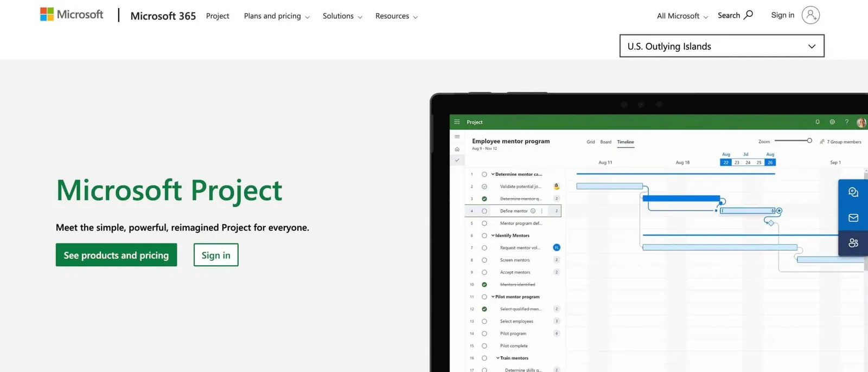Adjust the Zoom slider handle
This screenshot has width=868, height=372.
809,140
